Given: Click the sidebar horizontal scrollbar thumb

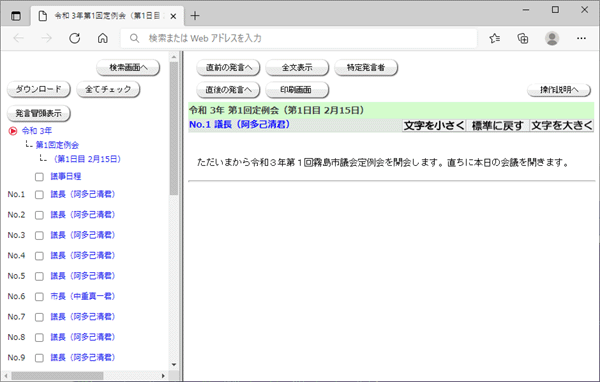Looking at the screenshot, I should pos(57,376).
